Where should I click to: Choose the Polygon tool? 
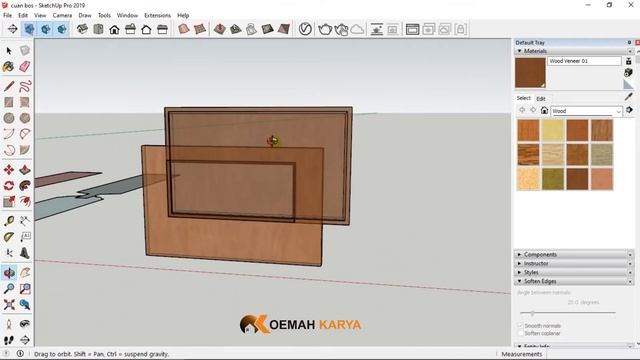click(x=25, y=118)
